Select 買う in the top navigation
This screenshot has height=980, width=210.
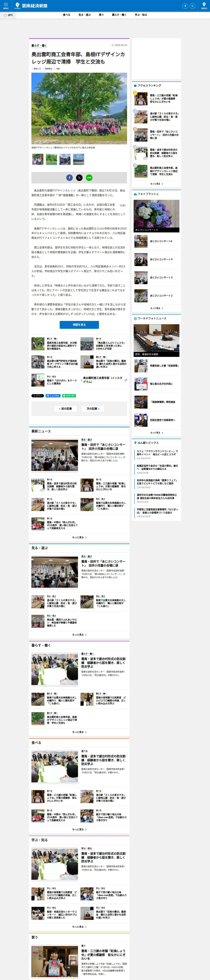coord(101,15)
